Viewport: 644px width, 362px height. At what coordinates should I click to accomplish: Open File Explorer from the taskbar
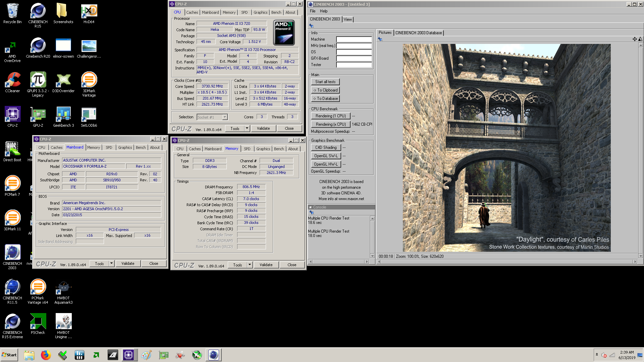(x=29, y=355)
